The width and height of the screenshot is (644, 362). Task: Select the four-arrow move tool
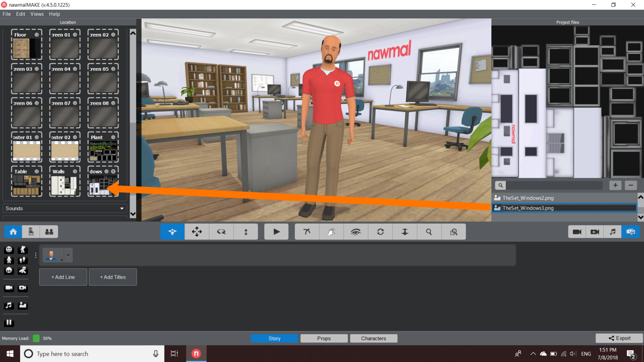point(197,232)
